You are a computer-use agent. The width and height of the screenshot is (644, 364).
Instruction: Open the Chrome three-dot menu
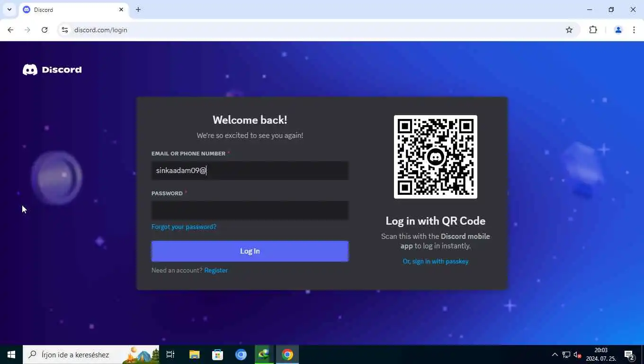[634, 30]
